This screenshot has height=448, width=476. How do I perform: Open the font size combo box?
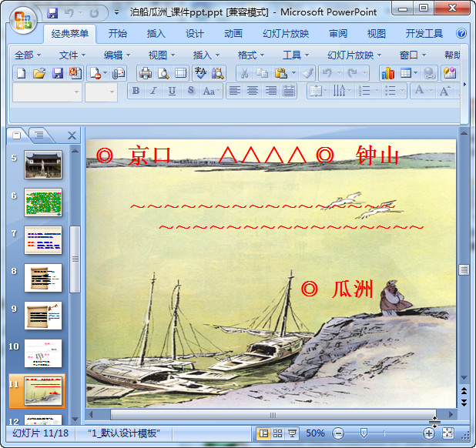[101, 92]
